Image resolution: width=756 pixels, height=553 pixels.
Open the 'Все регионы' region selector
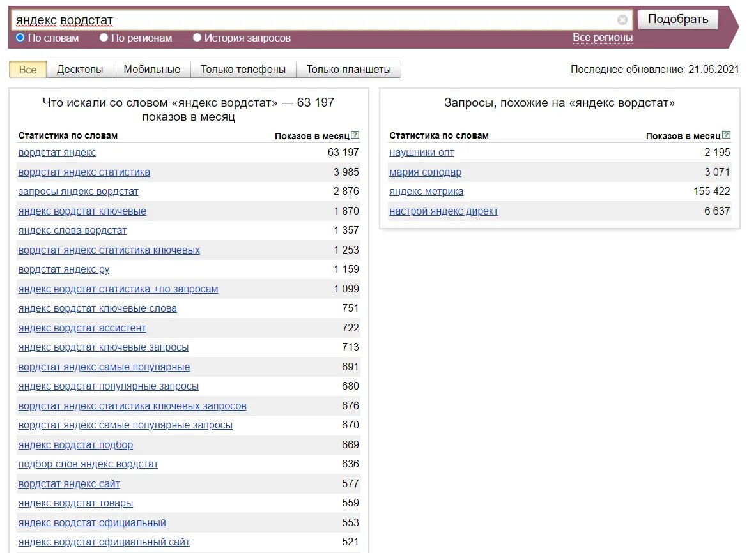pyautogui.click(x=602, y=38)
